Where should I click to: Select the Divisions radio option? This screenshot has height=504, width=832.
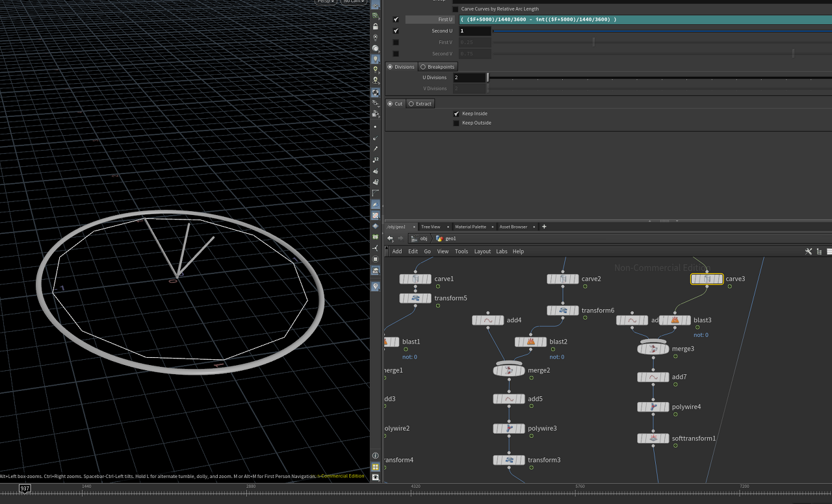coord(401,67)
